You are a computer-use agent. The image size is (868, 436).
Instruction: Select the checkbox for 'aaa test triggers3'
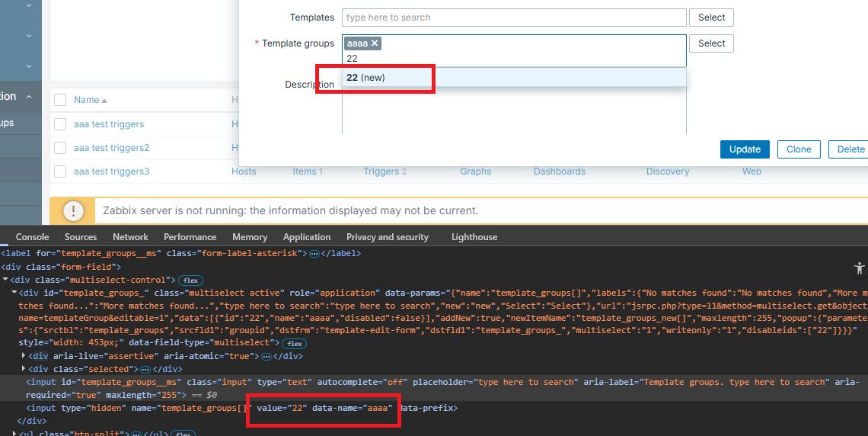pyautogui.click(x=60, y=172)
